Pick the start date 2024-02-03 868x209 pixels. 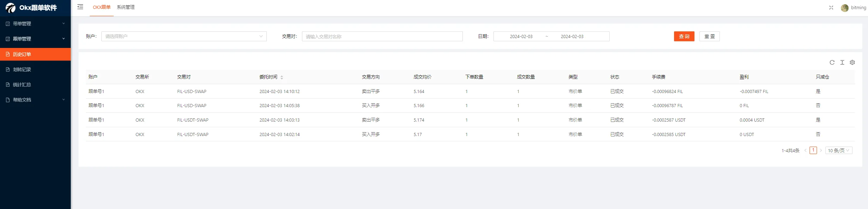point(521,36)
